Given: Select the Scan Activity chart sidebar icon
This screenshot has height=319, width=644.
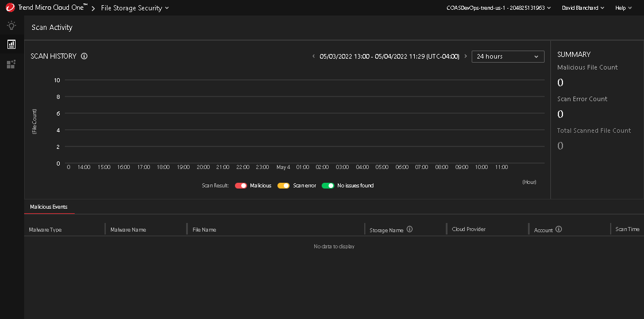Looking at the screenshot, I should (11, 44).
